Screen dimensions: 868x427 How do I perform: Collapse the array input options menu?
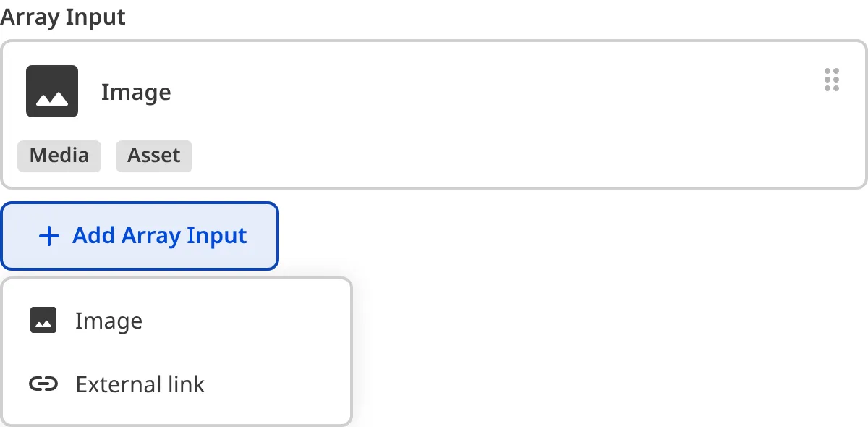pyautogui.click(x=140, y=236)
